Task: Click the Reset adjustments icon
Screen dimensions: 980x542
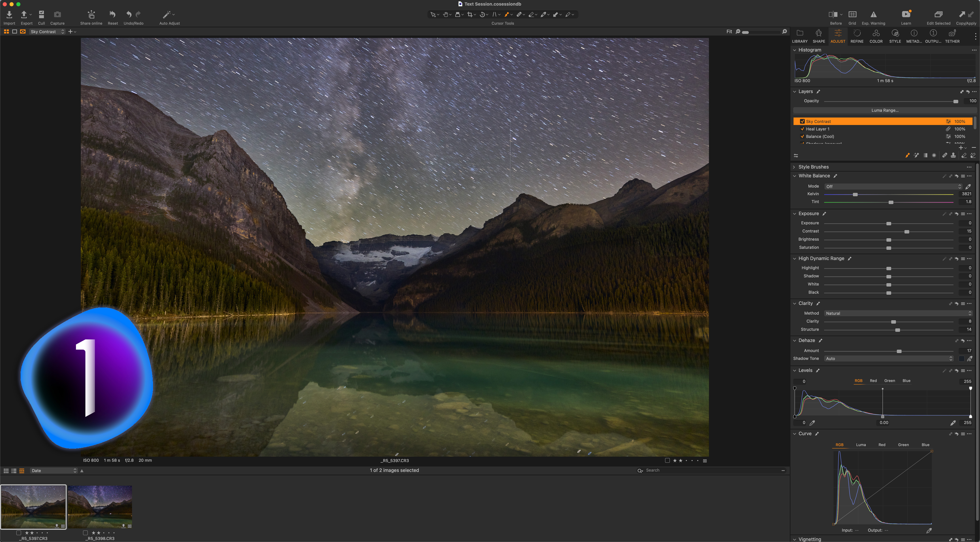Action: pos(113,15)
